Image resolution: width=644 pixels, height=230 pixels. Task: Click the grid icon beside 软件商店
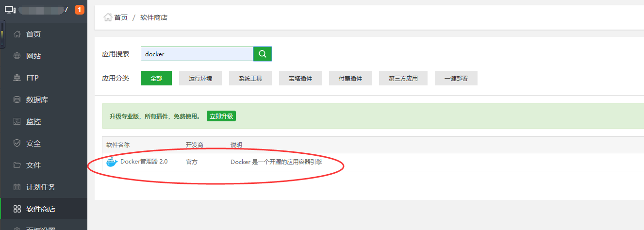click(x=17, y=209)
